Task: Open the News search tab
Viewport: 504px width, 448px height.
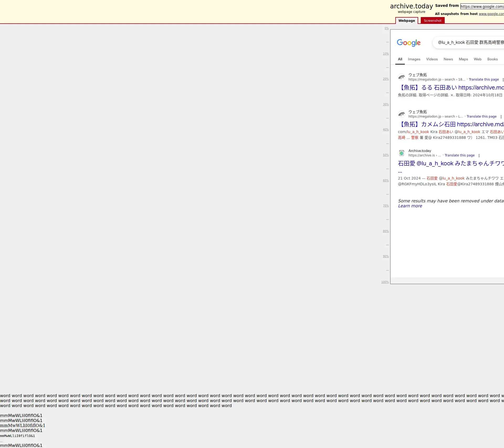Action: tap(448, 59)
